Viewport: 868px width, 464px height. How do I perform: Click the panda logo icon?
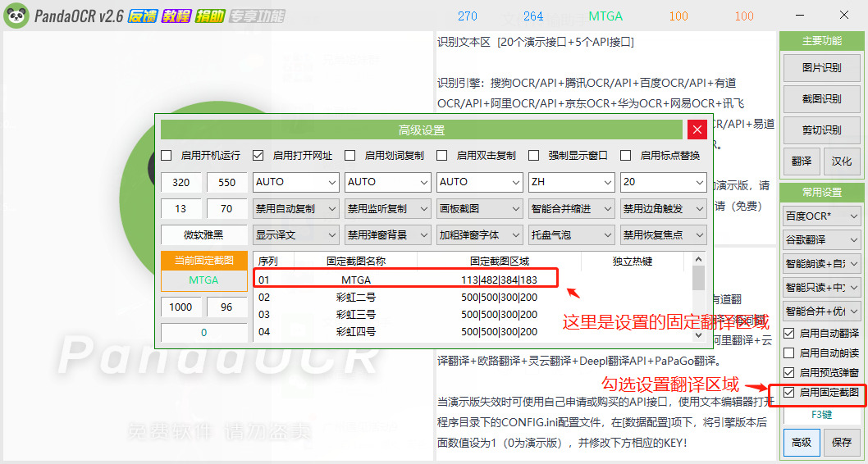click(16, 16)
